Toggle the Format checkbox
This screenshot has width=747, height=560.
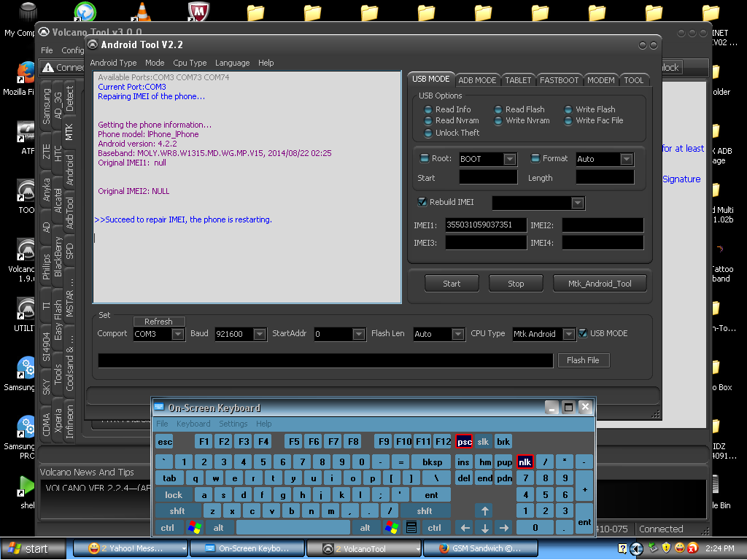tap(535, 158)
